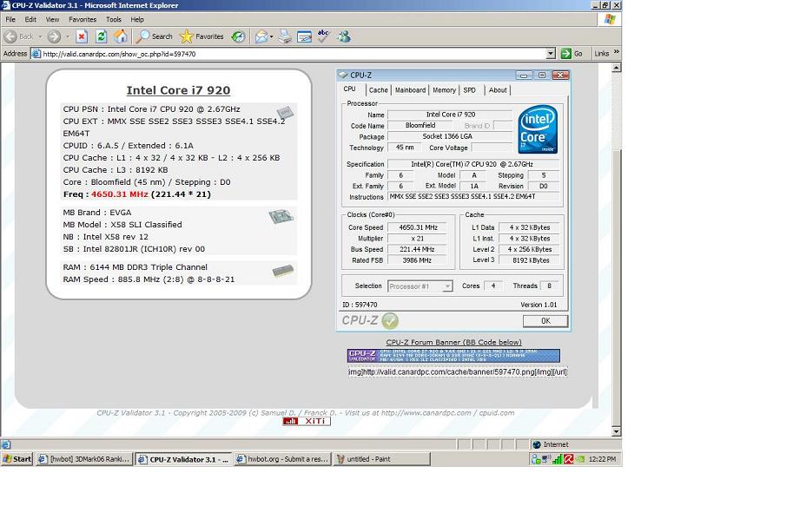Switch to hwbot 3DMark06 Ranking taskbar window
This screenshot has width=793, height=532.
(x=84, y=459)
